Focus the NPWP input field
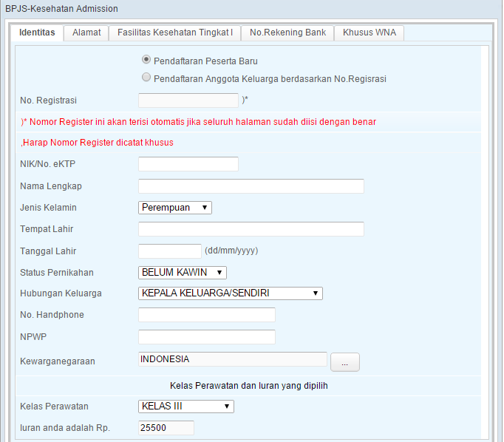 [207, 337]
